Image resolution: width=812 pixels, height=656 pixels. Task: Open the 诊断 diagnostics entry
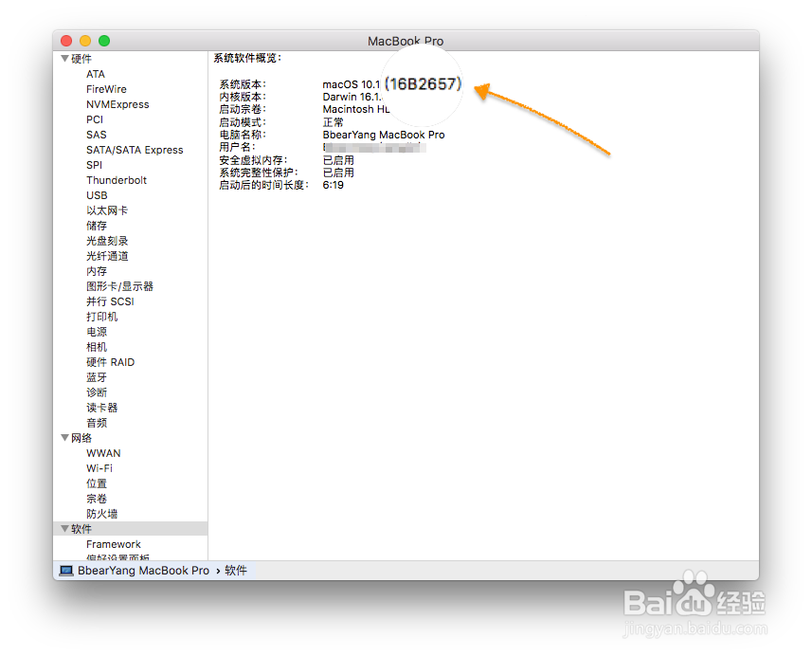[97, 392]
